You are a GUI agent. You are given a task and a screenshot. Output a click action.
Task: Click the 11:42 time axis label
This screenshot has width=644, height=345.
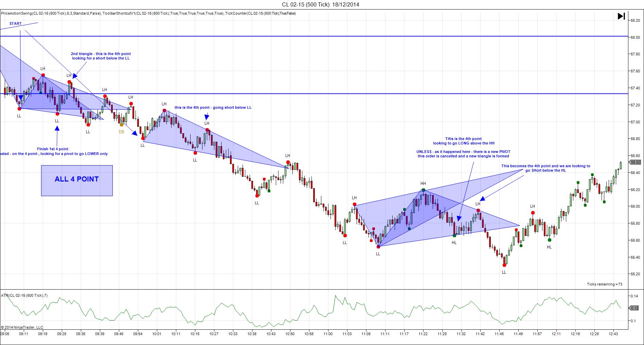click(480, 334)
